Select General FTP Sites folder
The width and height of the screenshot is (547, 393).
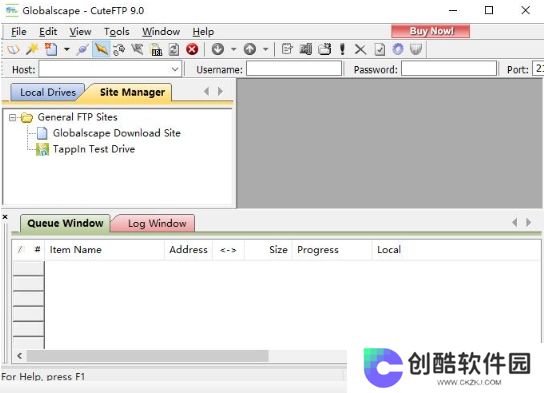[77, 117]
